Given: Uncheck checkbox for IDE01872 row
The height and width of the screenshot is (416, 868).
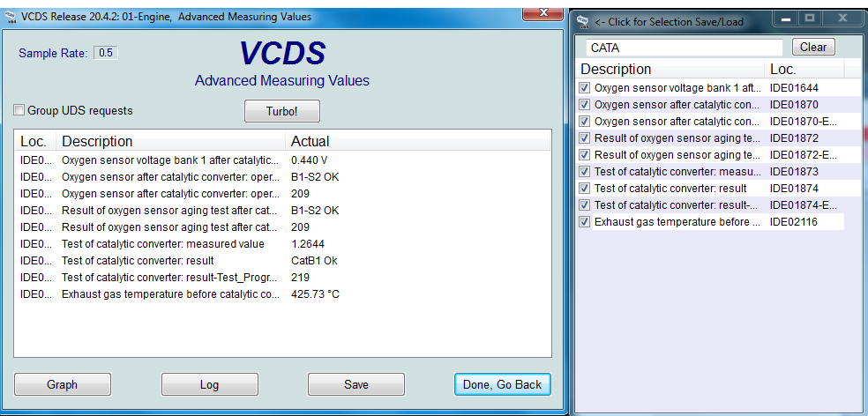Looking at the screenshot, I should [585, 137].
